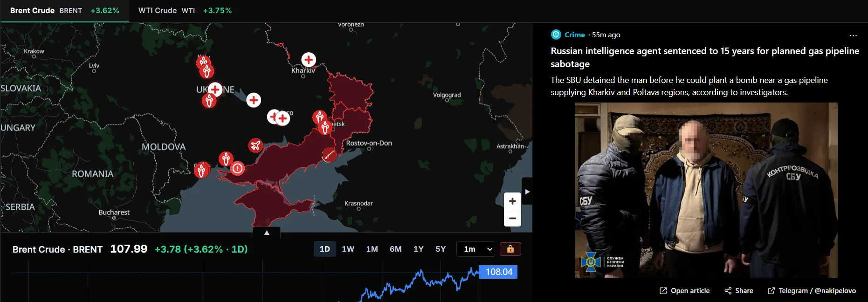
Task: Switch to the Brent Crude tab
Action: coord(64,11)
